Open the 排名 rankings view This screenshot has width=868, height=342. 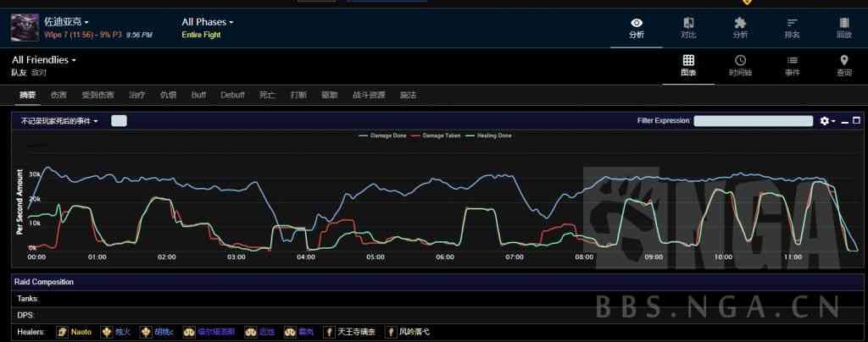793,28
